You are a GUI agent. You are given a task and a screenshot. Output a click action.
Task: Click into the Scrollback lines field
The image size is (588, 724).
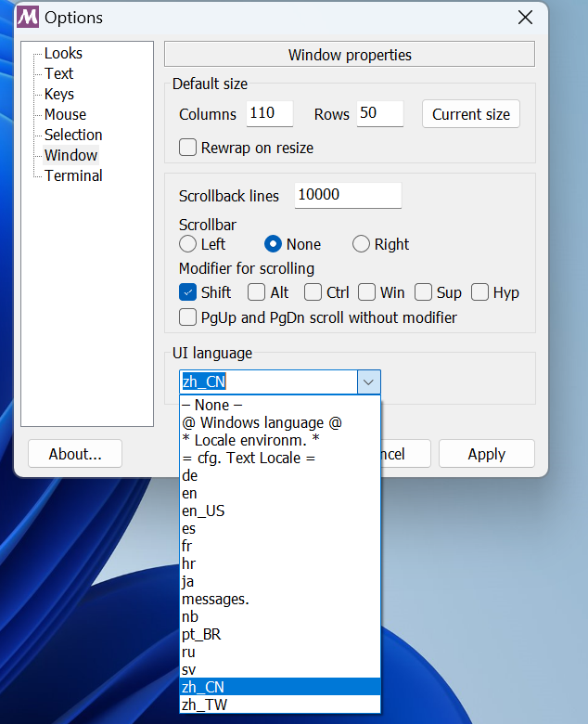click(348, 195)
